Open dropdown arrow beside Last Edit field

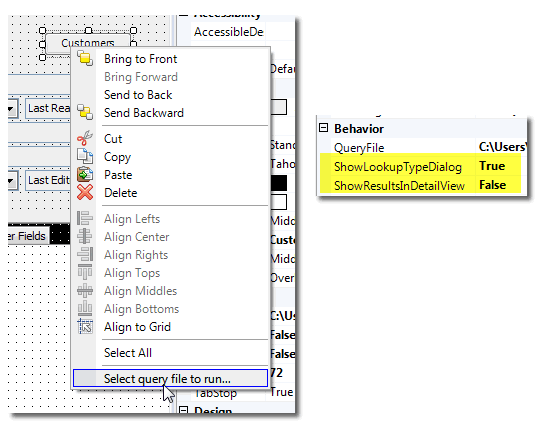(11, 180)
